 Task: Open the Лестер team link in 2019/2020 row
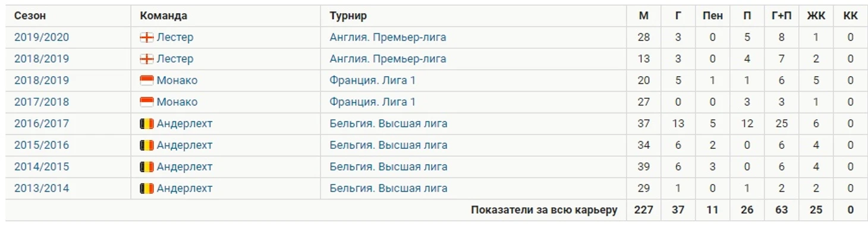175,38
